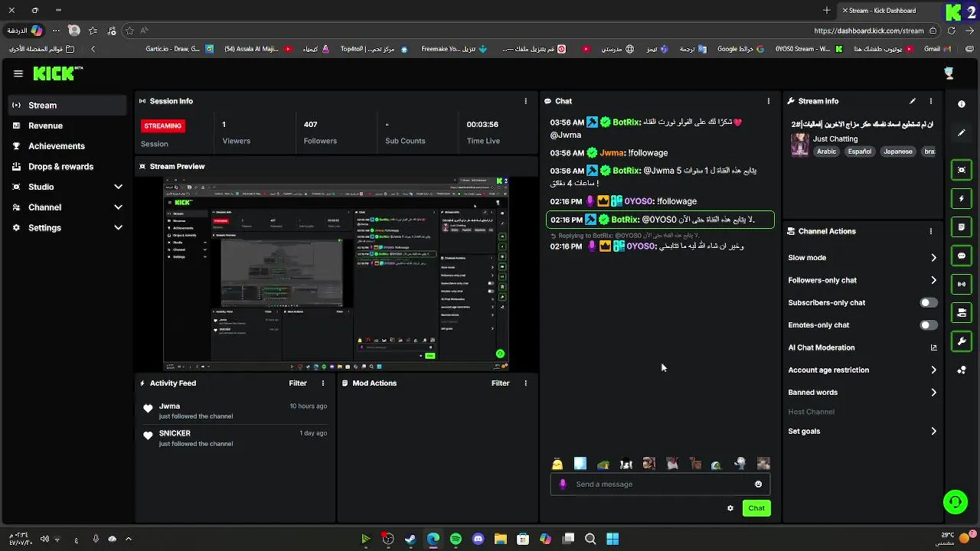Click Filter in Activity Feed panel
Image resolution: width=980 pixels, height=551 pixels.
[298, 383]
